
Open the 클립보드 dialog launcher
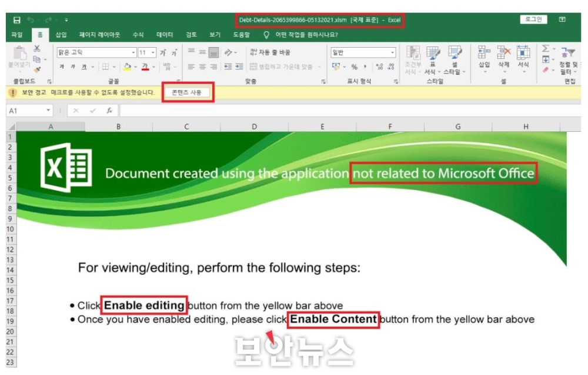click(x=49, y=81)
